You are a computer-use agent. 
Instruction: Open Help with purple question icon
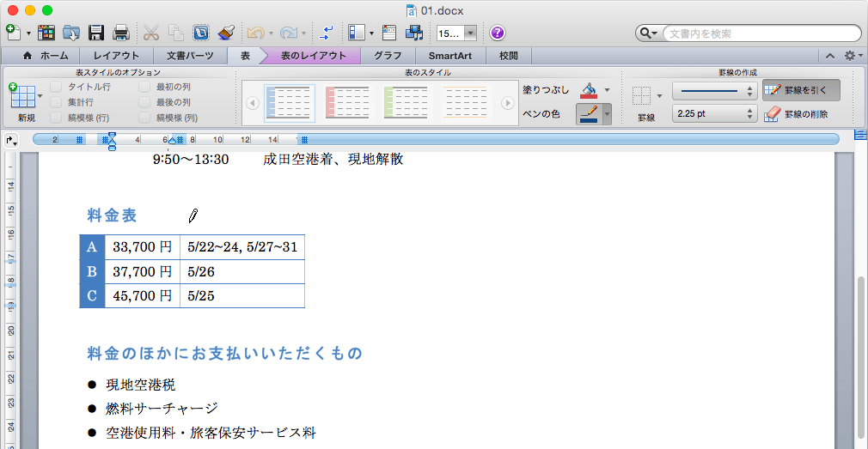pos(498,33)
